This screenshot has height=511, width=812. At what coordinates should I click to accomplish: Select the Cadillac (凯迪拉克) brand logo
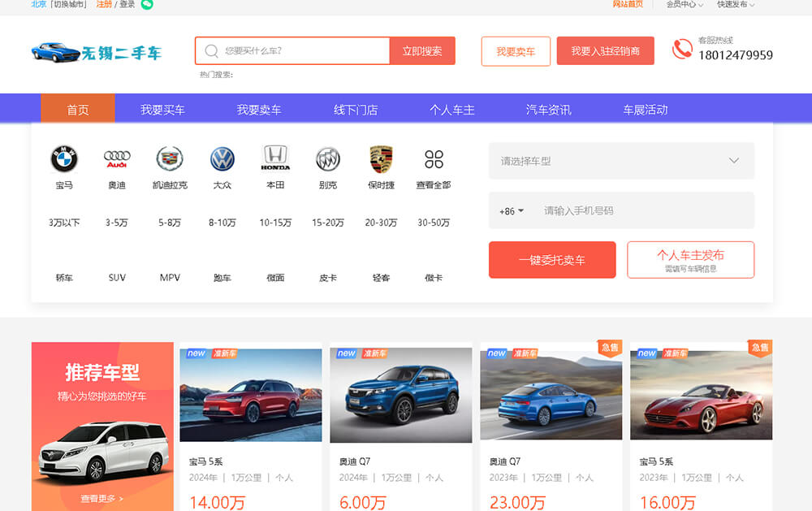click(x=169, y=159)
